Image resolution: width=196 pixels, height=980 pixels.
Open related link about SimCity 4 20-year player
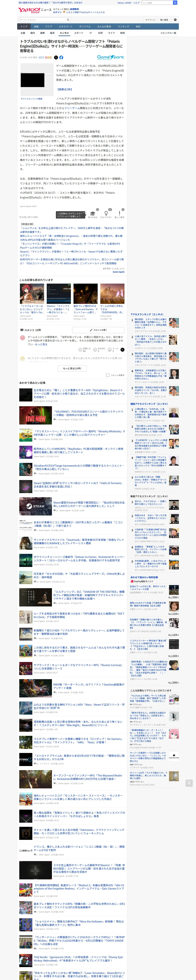72,230
